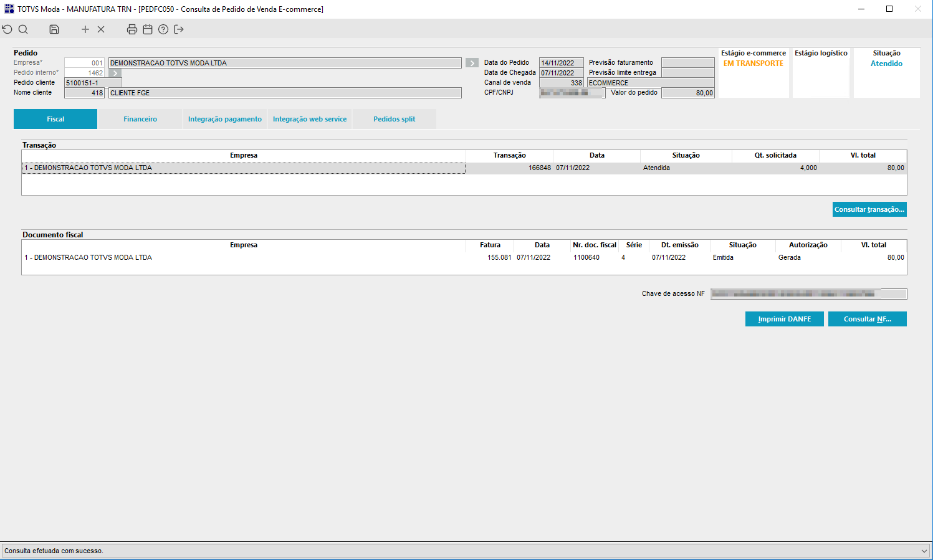Click the refresh/undo arrow toolbar icon

(x=7, y=29)
